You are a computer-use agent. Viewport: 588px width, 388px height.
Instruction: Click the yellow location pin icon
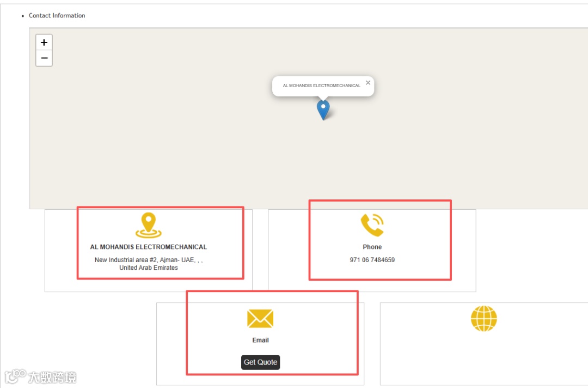point(149,225)
